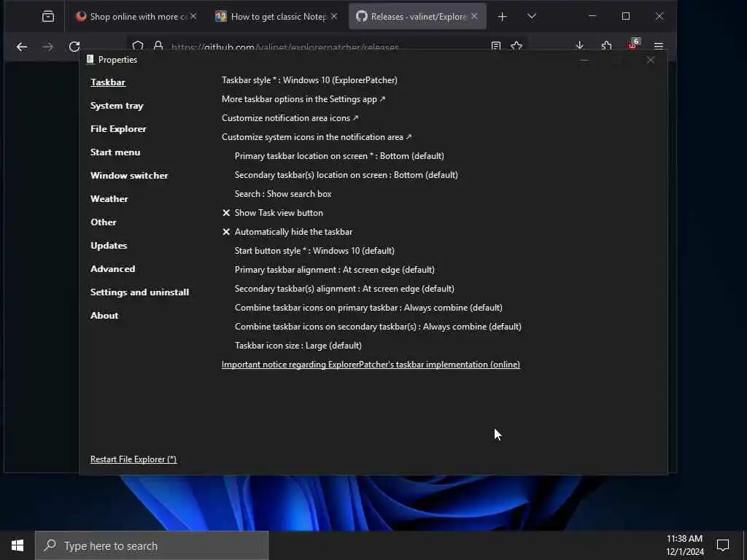
Task: Change Combine icons on primary taskbar
Action: (x=368, y=308)
